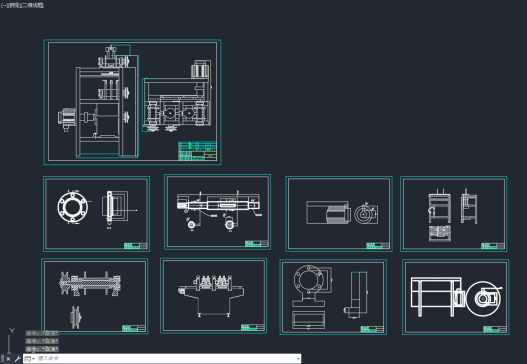
Task: Select the hatched sleeve section drawing sheet
Action: coord(339,214)
